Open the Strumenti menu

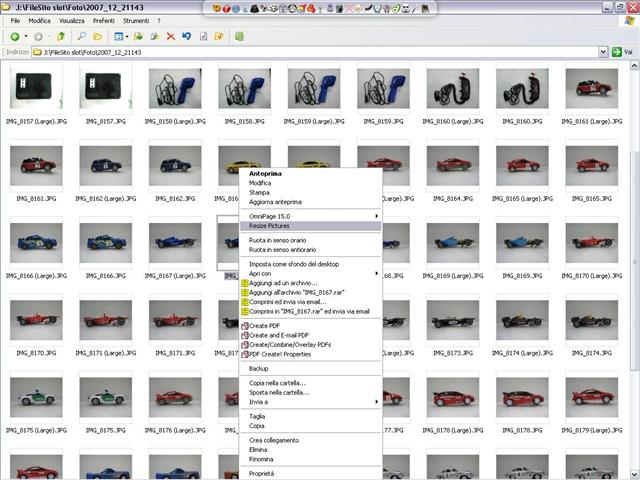click(x=136, y=20)
